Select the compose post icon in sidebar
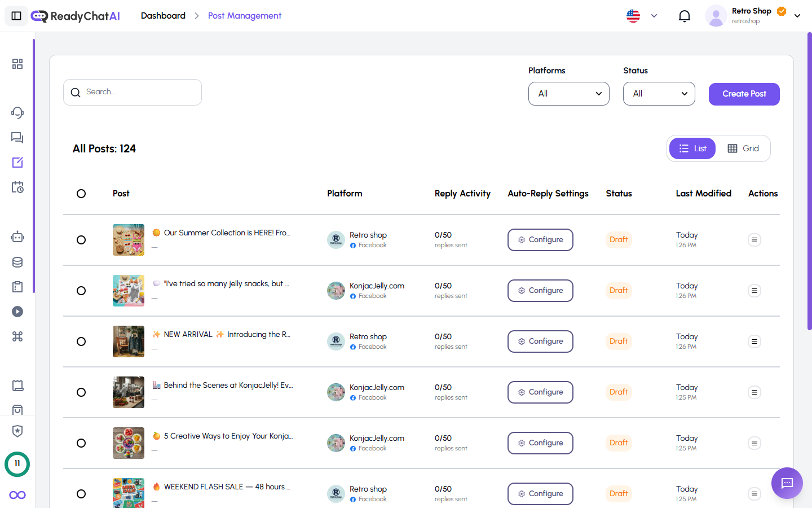 pyautogui.click(x=17, y=162)
